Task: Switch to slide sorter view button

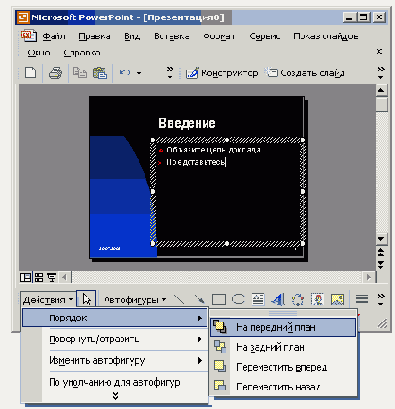Action: click(x=39, y=277)
